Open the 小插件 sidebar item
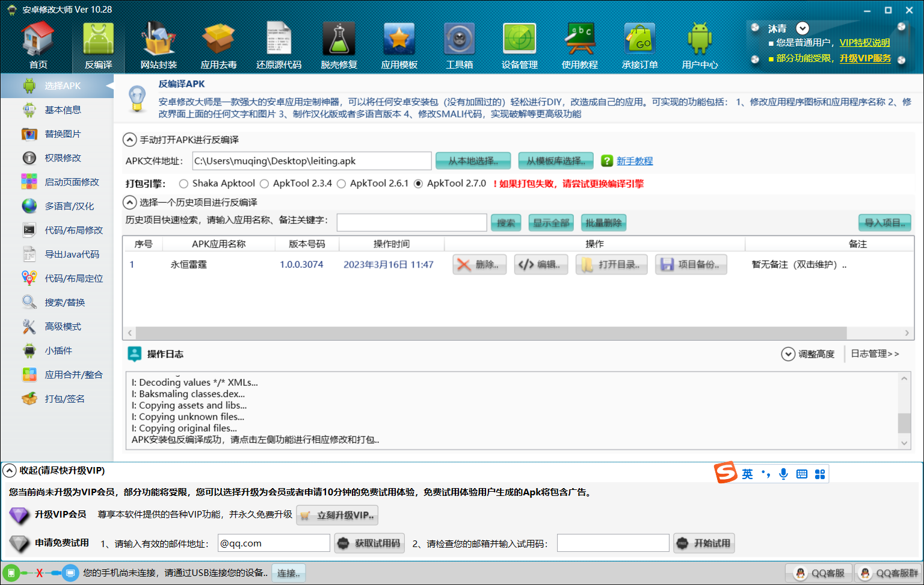The height and width of the screenshot is (585, 924). coord(57,350)
